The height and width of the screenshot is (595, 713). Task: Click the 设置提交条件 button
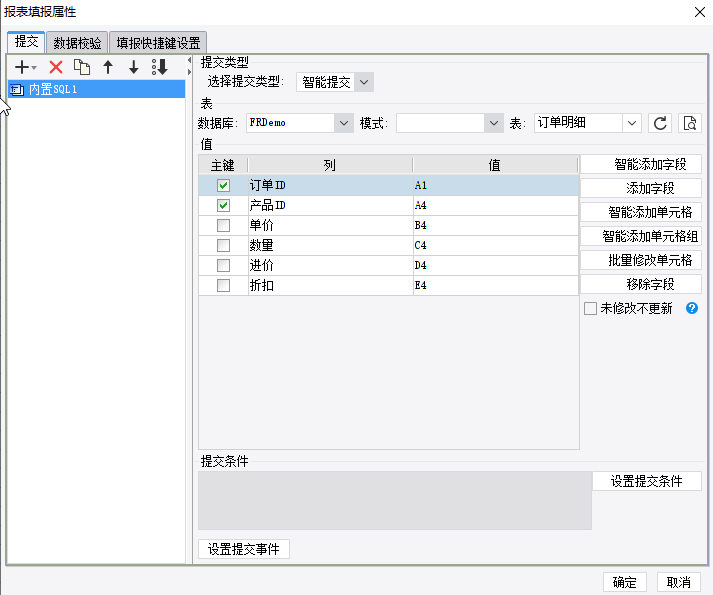point(647,481)
